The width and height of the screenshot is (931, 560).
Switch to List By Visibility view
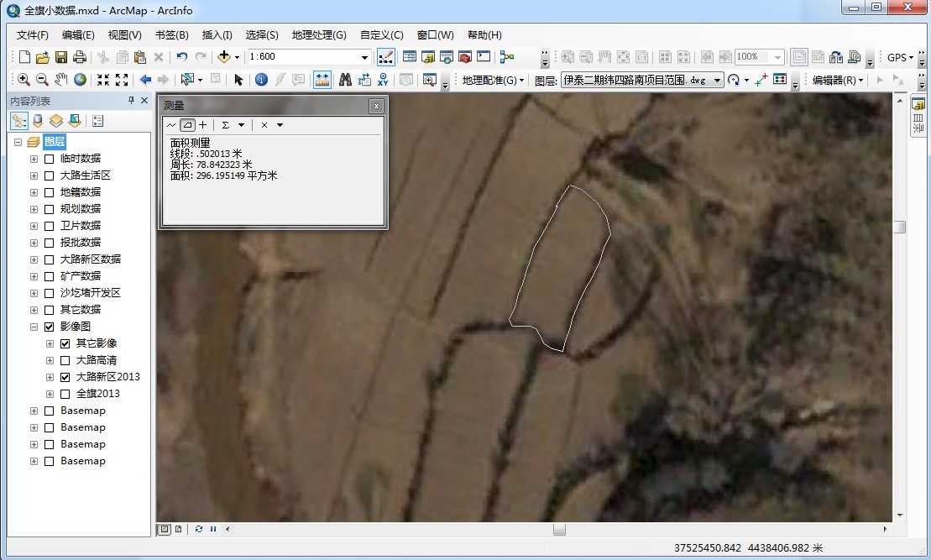tap(55, 121)
